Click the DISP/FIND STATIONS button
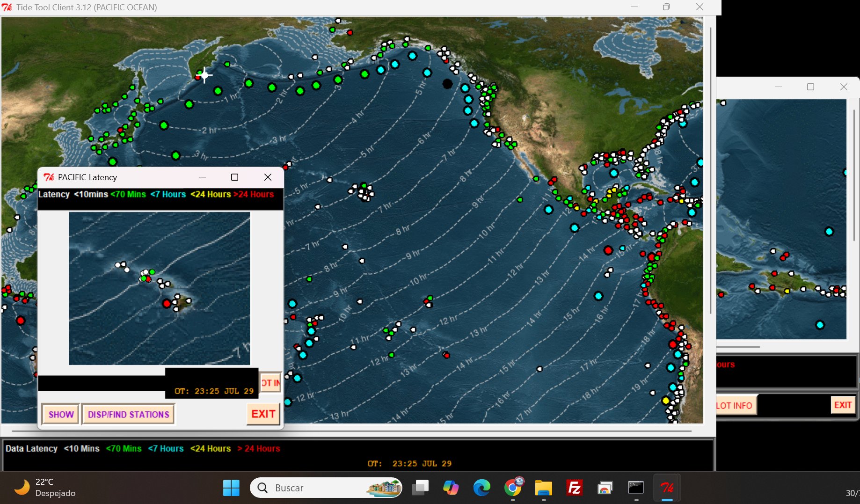 pyautogui.click(x=128, y=415)
